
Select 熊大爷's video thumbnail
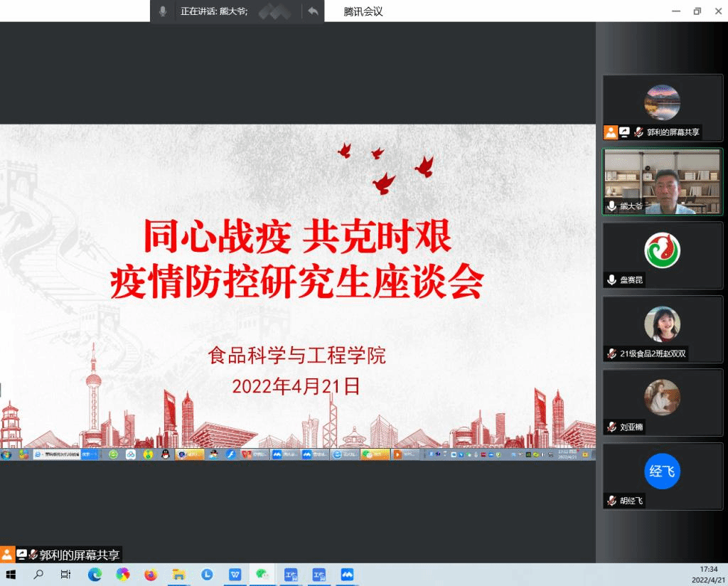(663, 182)
